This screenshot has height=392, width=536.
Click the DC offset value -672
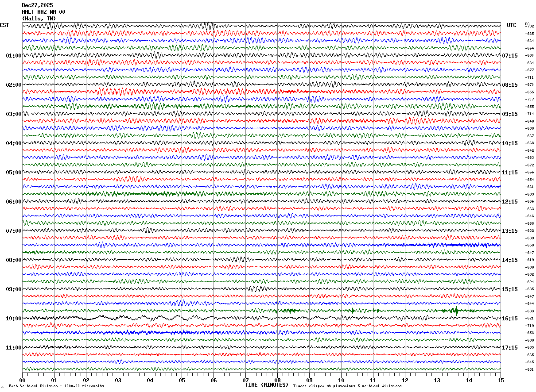(529, 165)
